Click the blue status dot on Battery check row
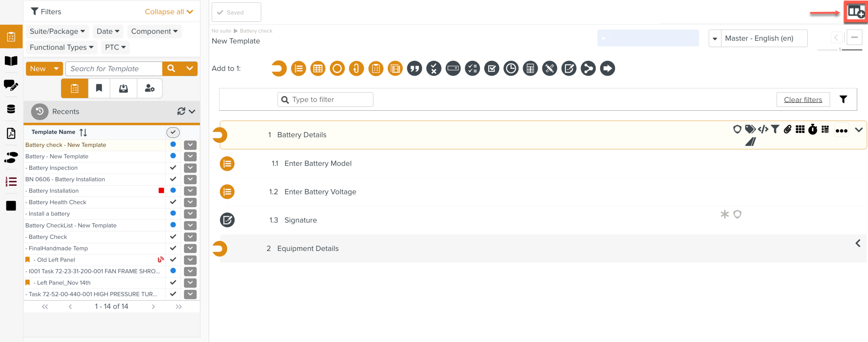The image size is (868, 342). tap(173, 145)
